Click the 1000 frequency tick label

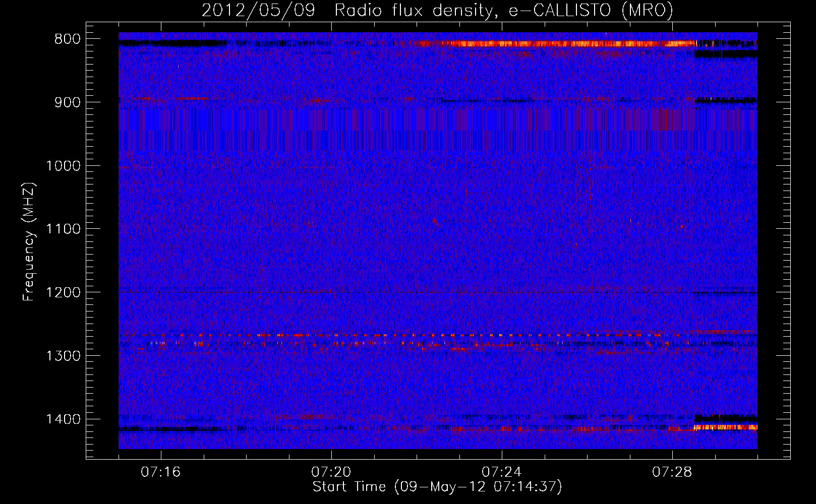63,166
